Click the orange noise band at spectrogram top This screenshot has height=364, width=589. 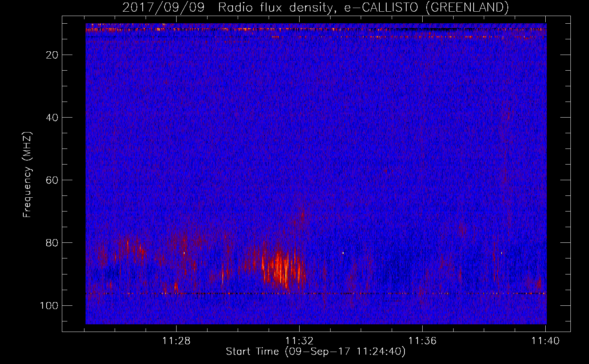[x=316, y=30]
